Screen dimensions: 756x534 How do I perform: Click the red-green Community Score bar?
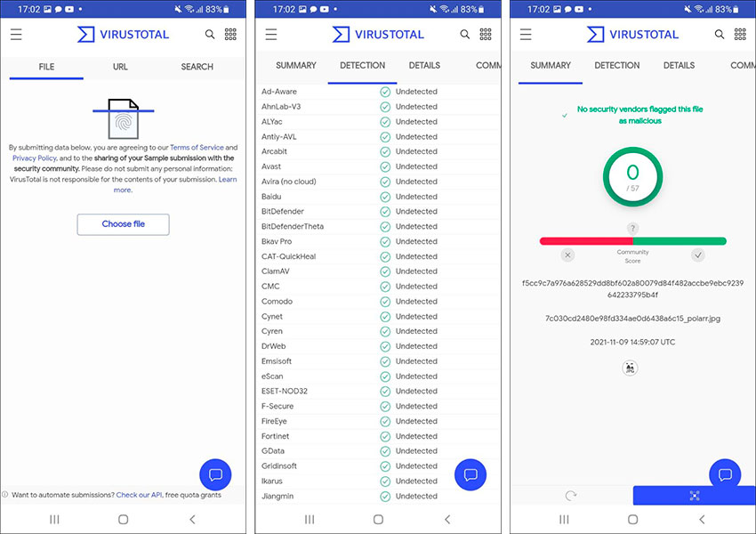pyautogui.click(x=632, y=241)
